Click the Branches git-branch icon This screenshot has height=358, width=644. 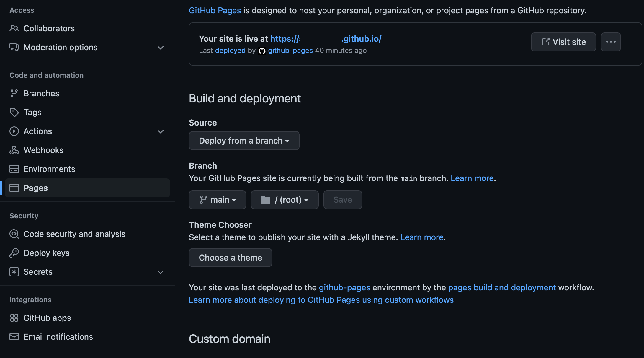tap(14, 93)
